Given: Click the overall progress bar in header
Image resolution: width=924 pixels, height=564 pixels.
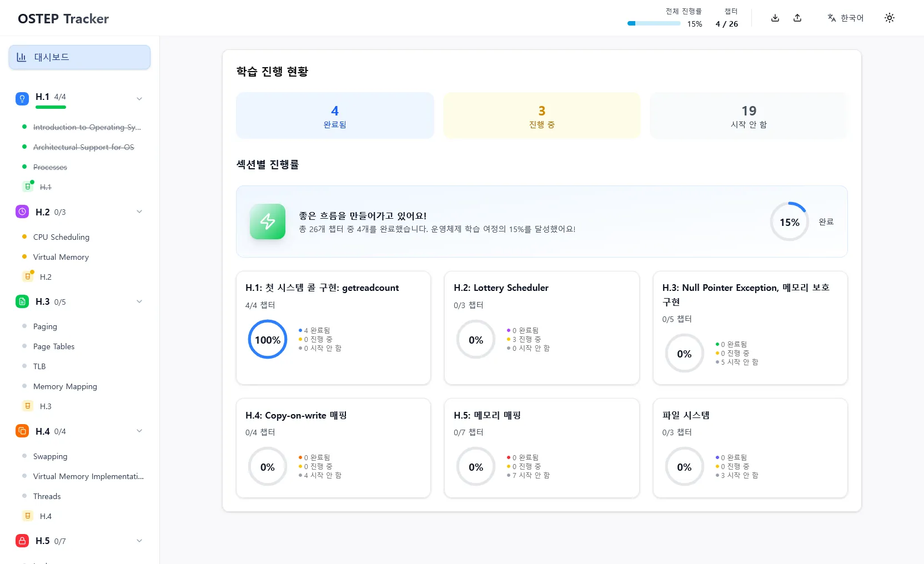Looking at the screenshot, I should [x=654, y=23].
